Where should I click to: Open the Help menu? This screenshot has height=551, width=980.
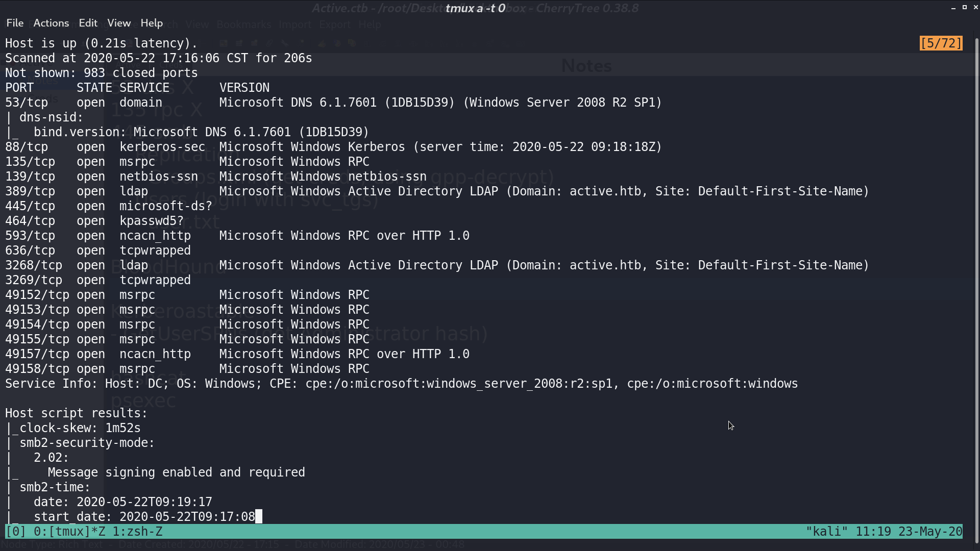pos(152,23)
